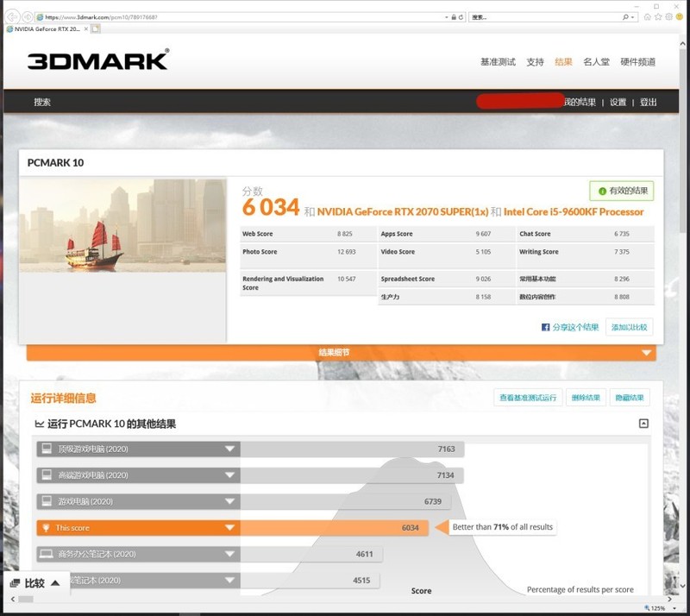Open the browser search dropdown arrow

[x=632, y=17]
